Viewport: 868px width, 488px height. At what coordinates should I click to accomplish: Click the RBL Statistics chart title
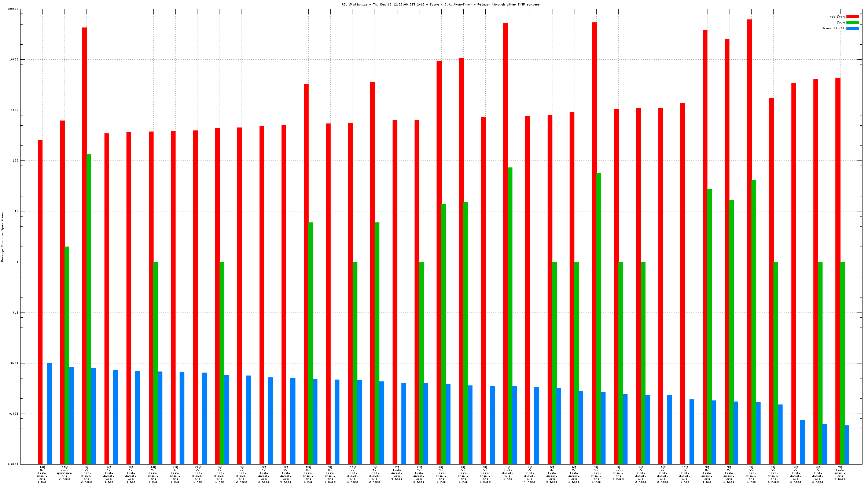(x=440, y=4)
